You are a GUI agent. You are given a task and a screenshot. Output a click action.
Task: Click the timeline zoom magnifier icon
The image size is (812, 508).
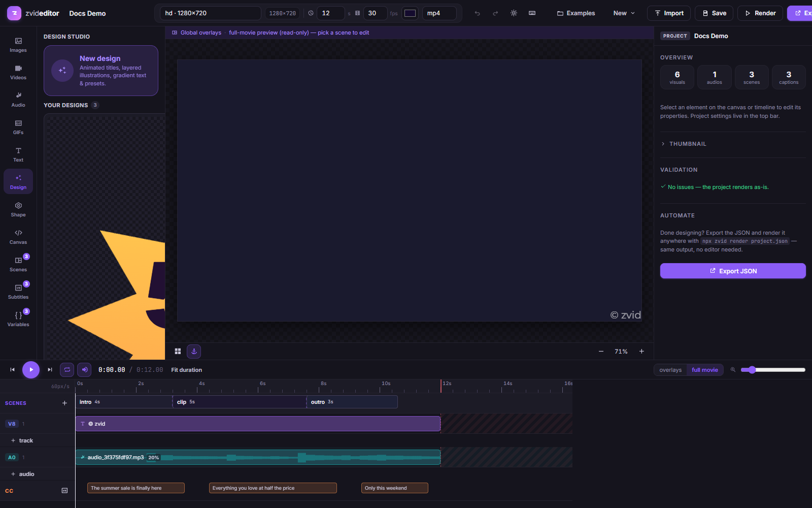[733, 370]
